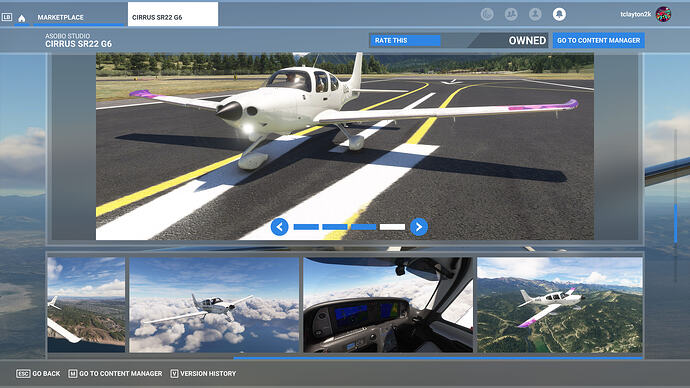Viewport: 690px width, 388px height.
Task: Jump to second carousel slide indicator
Action: tap(335, 227)
